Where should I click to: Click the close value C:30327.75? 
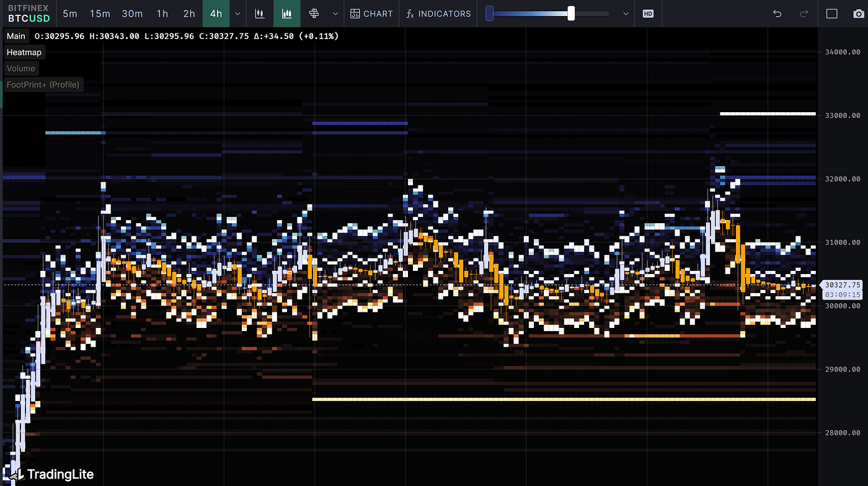224,36
